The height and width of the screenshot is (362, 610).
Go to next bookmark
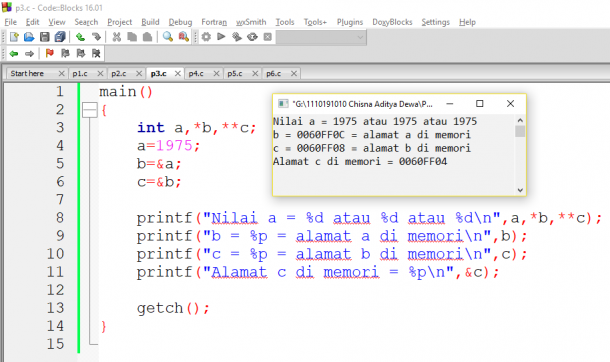[x=81, y=53]
